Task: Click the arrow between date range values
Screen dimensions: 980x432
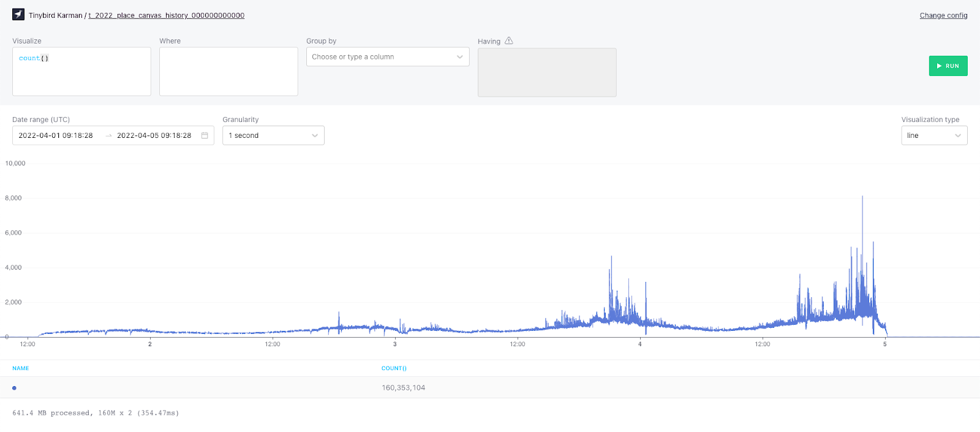Action: click(108, 135)
